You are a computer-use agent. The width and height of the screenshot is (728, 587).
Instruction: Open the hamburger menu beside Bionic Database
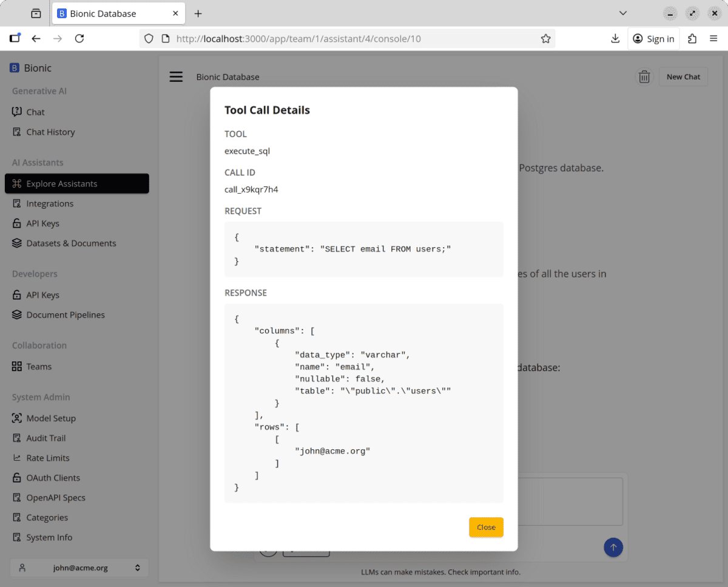point(176,77)
